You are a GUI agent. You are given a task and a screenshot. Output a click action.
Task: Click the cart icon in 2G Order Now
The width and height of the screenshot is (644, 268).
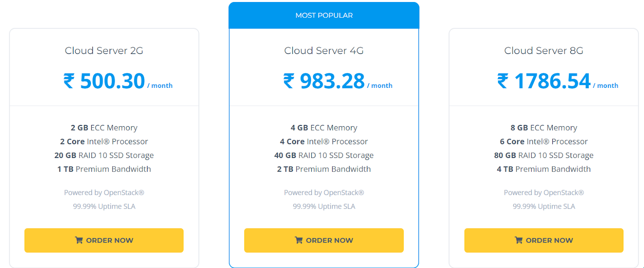pyautogui.click(x=79, y=240)
